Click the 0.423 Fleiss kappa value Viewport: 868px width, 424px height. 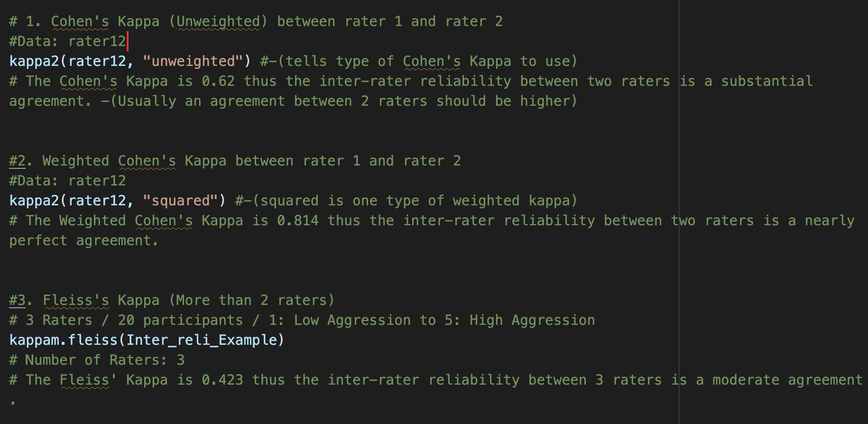(x=222, y=380)
